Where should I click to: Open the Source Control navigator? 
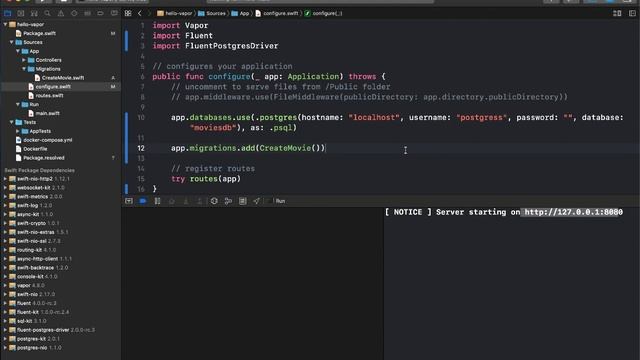coord(21,13)
